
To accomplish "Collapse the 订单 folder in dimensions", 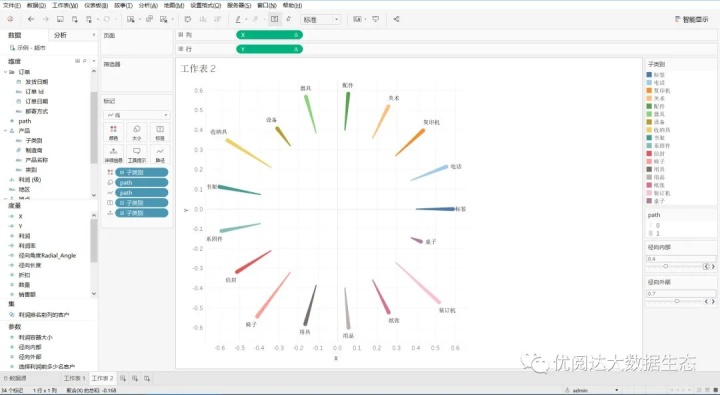I will [5, 72].
